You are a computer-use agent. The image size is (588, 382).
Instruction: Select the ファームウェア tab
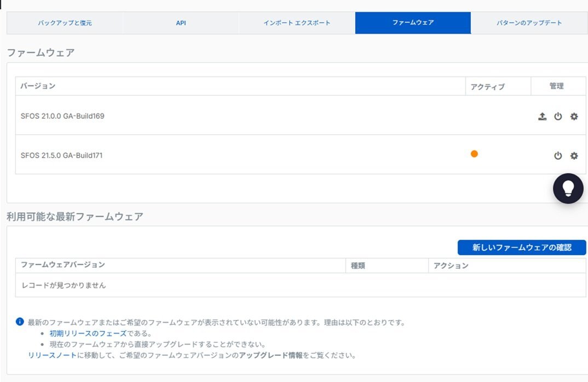pyautogui.click(x=413, y=23)
